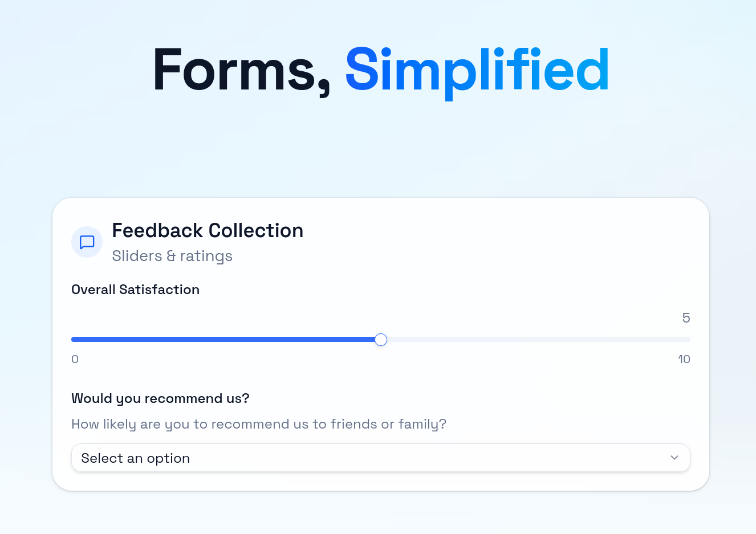Viewport: 756px width, 534px height.
Task: Click the 10 at the slider's right end
Action: click(684, 359)
